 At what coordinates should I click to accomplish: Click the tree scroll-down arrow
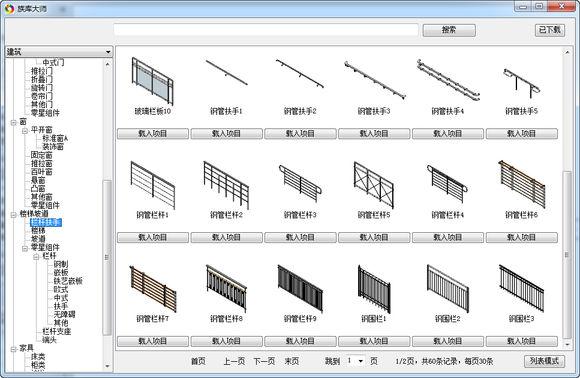108,367
